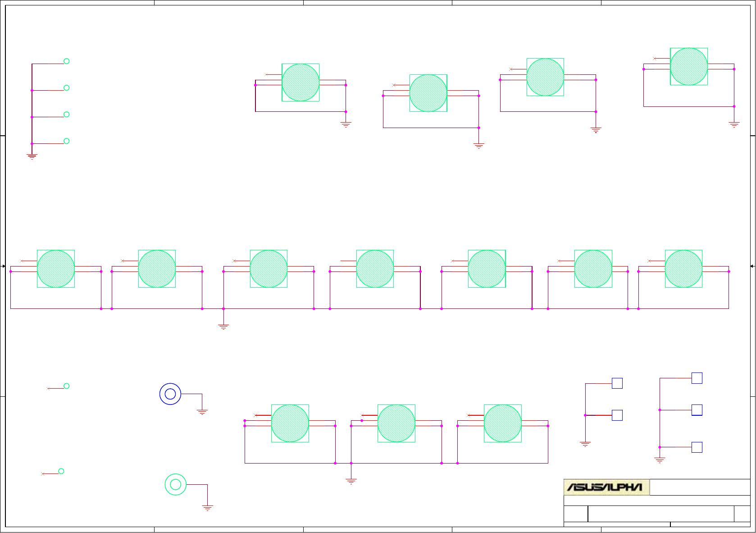The width and height of the screenshot is (756, 533).
Task: Select topmost small circle on left ground bus
Action: [66, 61]
